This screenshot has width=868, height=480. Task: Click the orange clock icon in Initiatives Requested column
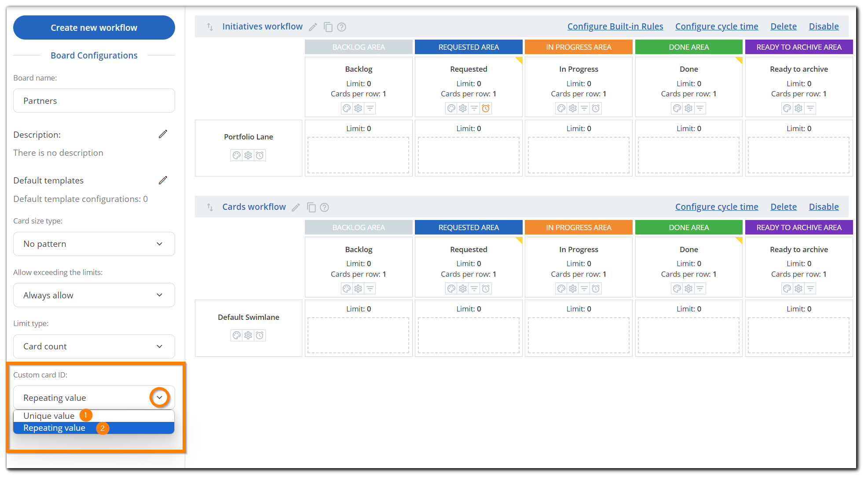click(x=486, y=108)
